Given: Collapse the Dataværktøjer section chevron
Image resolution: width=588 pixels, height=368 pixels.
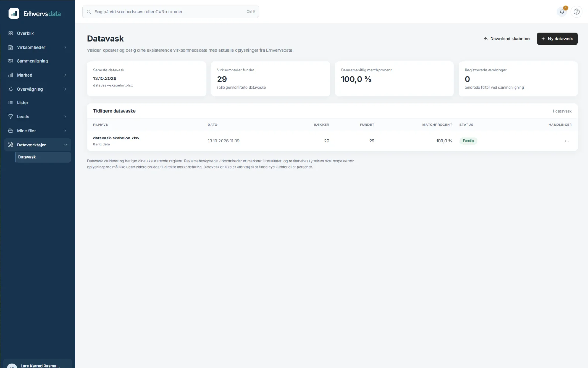Looking at the screenshot, I should (65, 145).
